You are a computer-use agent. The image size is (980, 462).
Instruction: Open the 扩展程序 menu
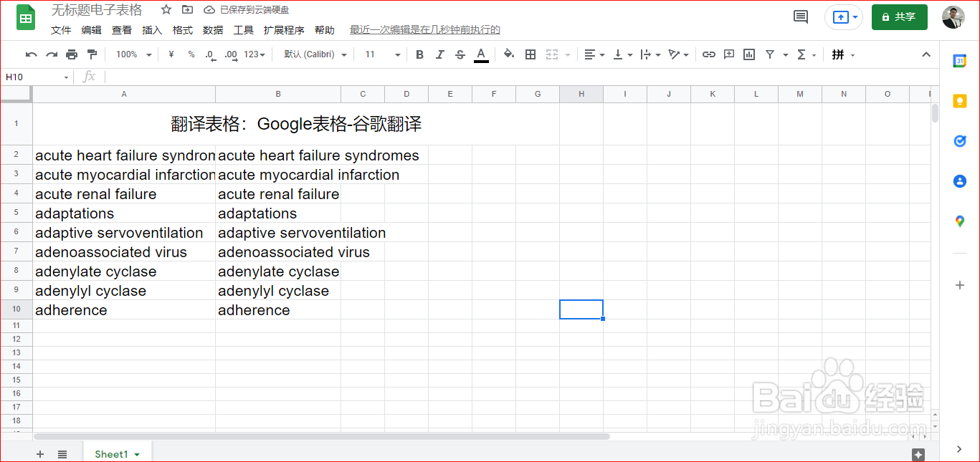284,30
